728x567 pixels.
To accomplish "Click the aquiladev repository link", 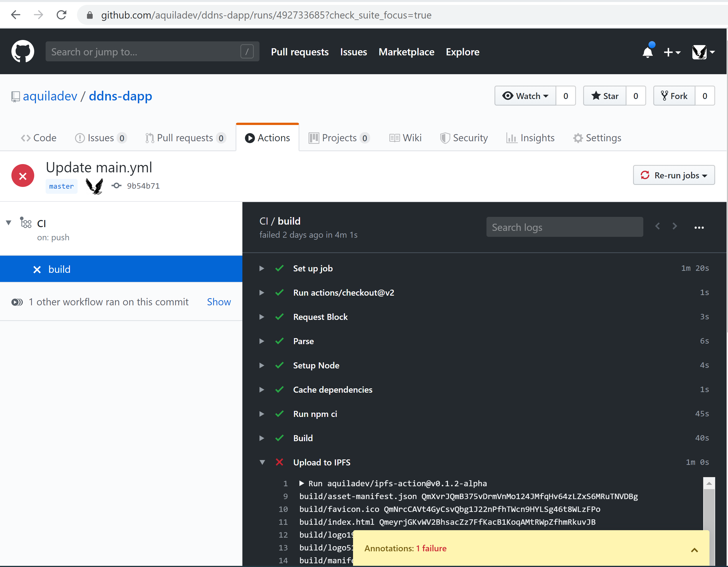I will tap(50, 96).
